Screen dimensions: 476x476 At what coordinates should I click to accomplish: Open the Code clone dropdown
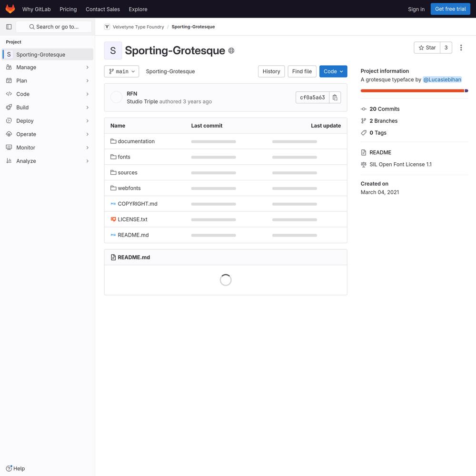coord(333,71)
